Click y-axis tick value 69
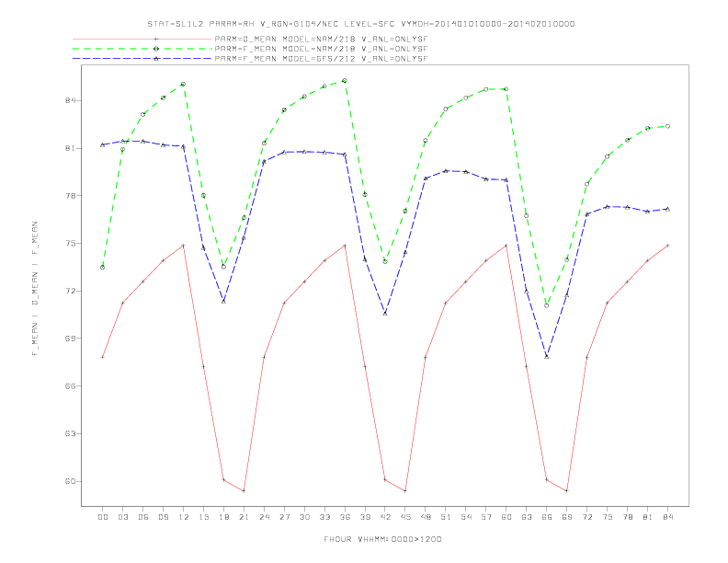The image size is (728, 563). (70, 339)
